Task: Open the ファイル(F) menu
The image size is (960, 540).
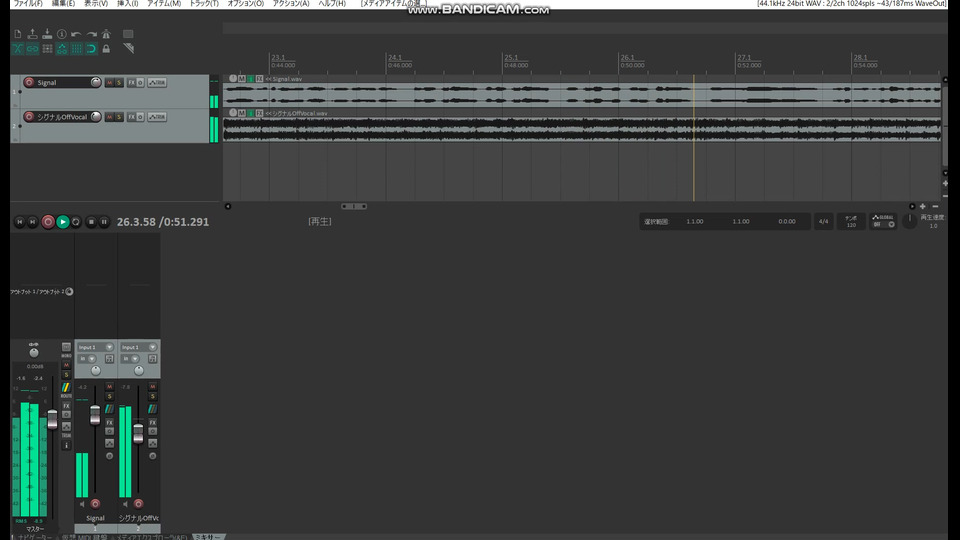Action: click(x=28, y=4)
